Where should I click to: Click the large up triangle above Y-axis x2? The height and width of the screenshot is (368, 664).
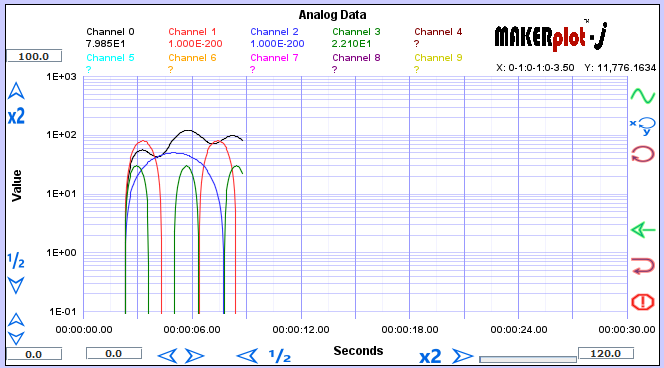tap(16, 91)
